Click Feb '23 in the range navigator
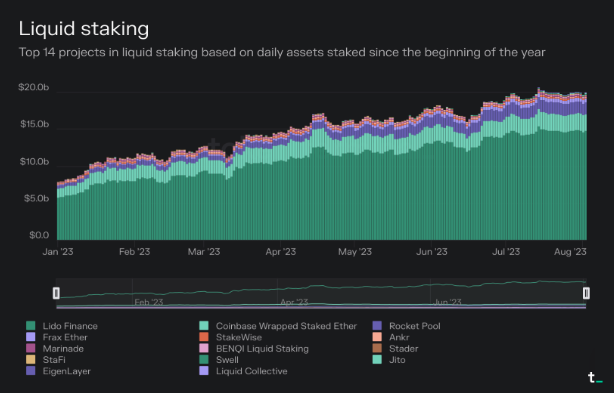Image resolution: width=614 pixels, height=393 pixels. coord(149,302)
